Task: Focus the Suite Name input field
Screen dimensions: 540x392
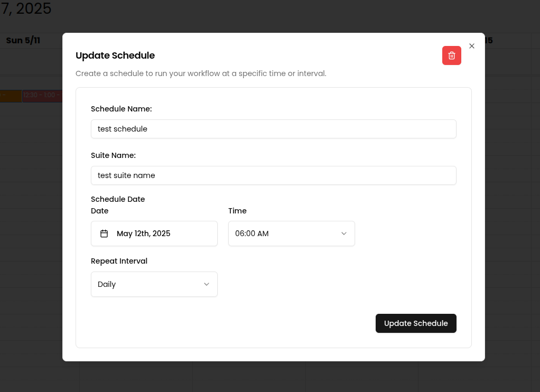Action: [x=274, y=175]
